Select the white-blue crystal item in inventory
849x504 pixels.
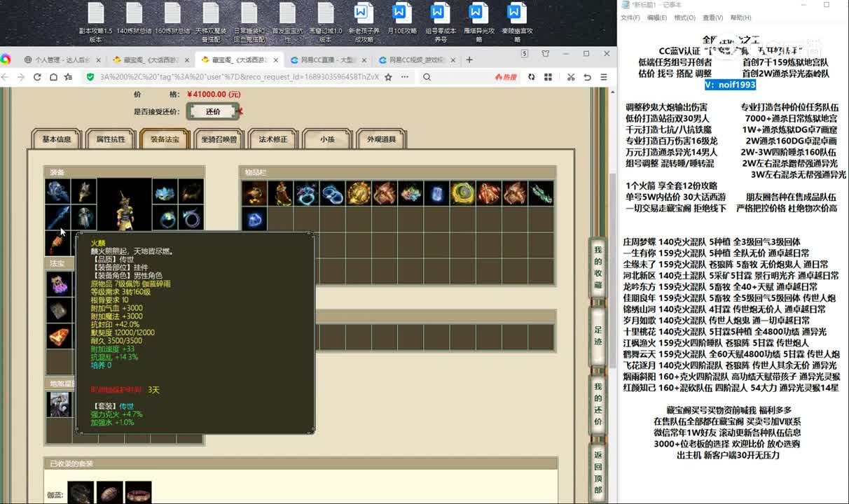(x=436, y=193)
